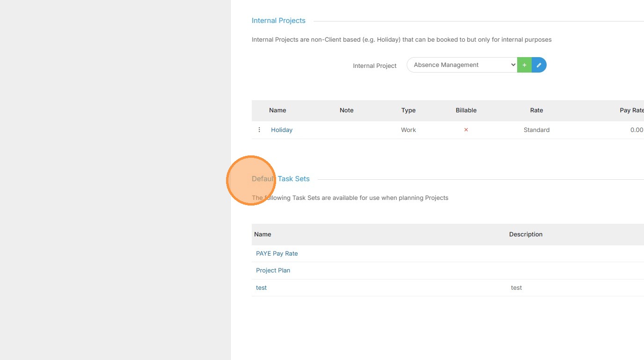Open the Project Plan task set
This screenshot has height=360, width=644.
point(273,271)
